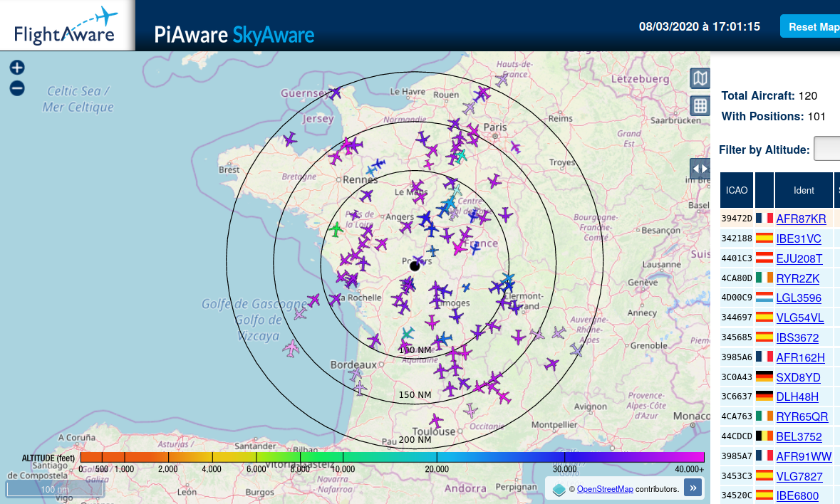The width and height of the screenshot is (840, 504).
Task: Click the Germany flag in DLH48H row
Action: point(764,397)
